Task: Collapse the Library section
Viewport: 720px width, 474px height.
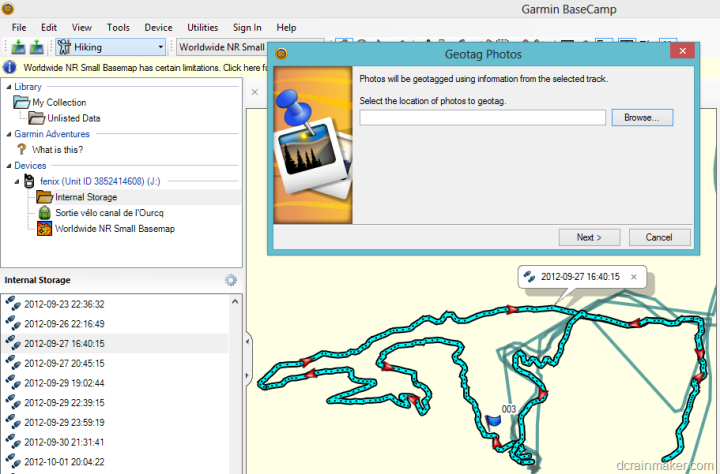Action: click(x=9, y=87)
